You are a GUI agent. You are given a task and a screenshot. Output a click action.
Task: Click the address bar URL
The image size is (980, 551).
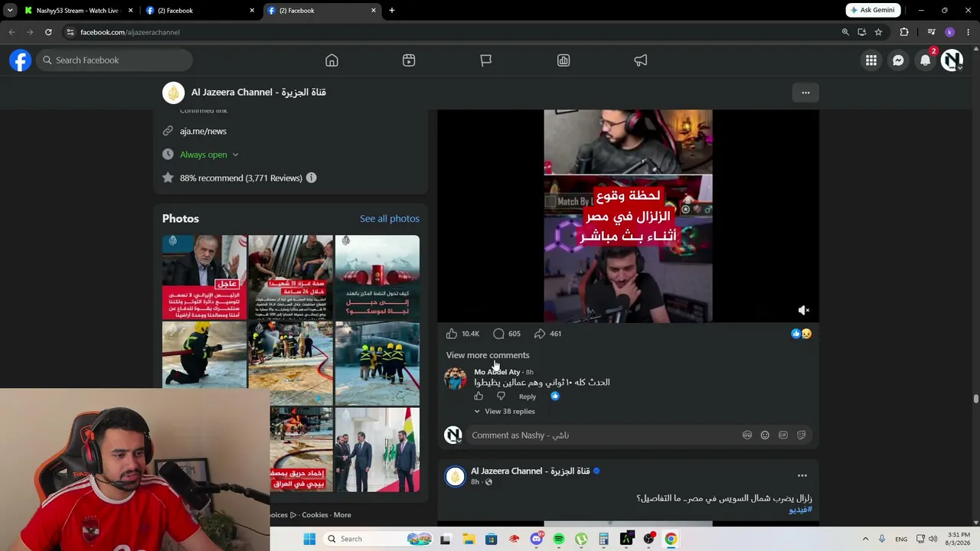130,32
